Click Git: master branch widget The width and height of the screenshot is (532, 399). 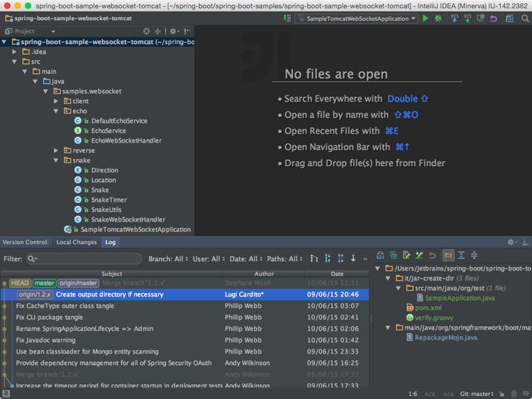pyautogui.click(x=477, y=394)
